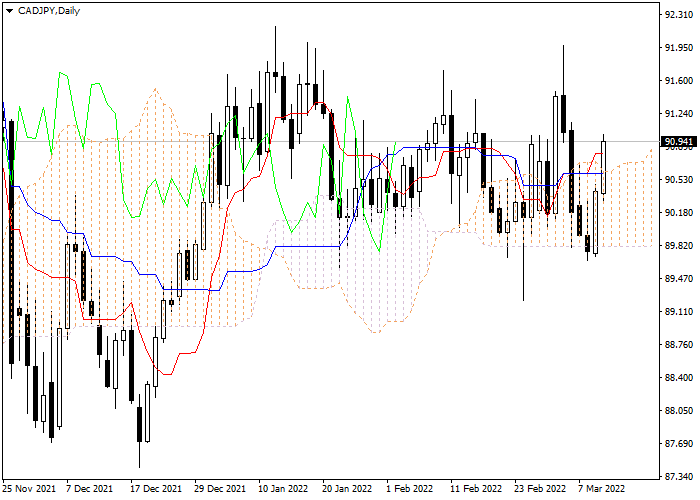Click the 7 Mar 2022 date label
Viewport: 700px width, 500px height.
pos(602,488)
